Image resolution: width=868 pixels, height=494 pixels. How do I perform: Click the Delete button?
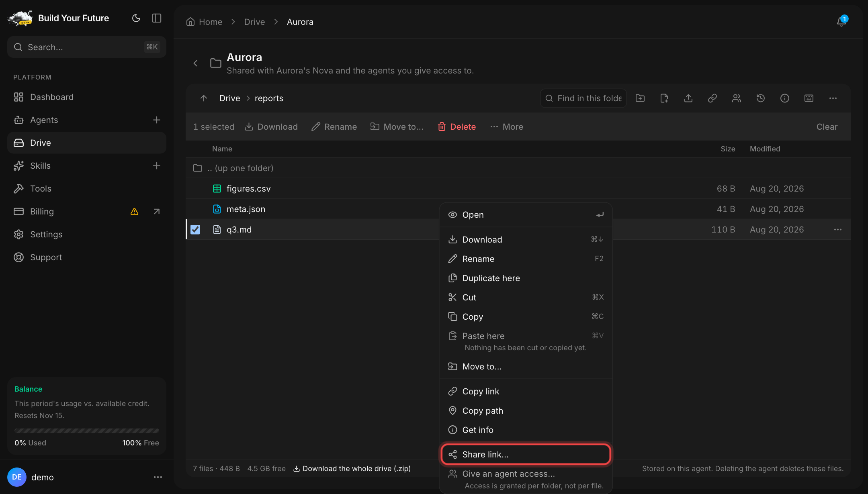[457, 127]
